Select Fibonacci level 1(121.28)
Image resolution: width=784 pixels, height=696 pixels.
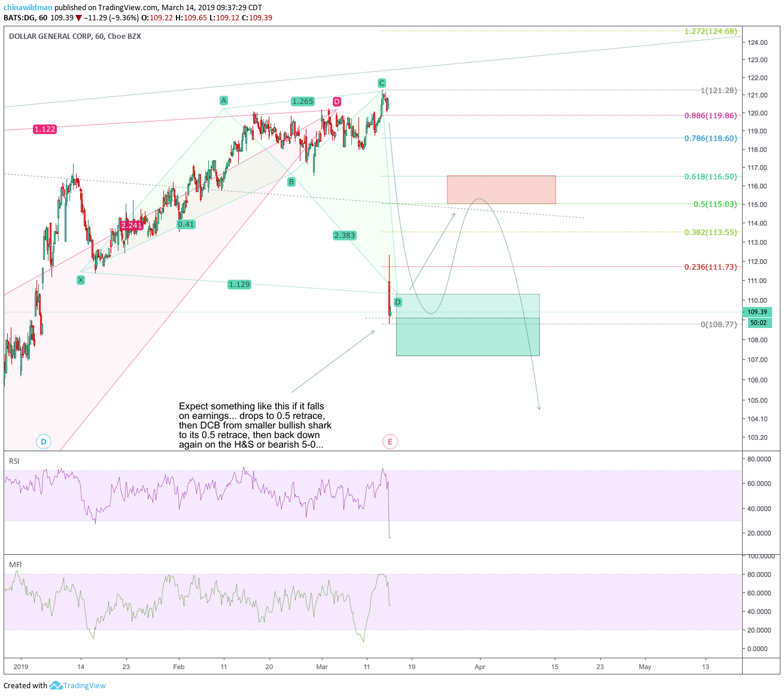[x=719, y=90]
